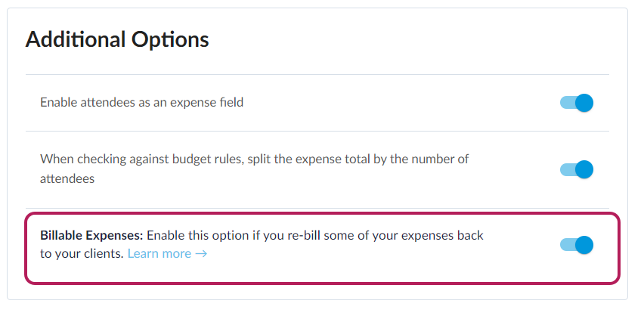Disable the attendees expense field toggle
Viewport: 644px width, 316px height.
pyautogui.click(x=576, y=103)
